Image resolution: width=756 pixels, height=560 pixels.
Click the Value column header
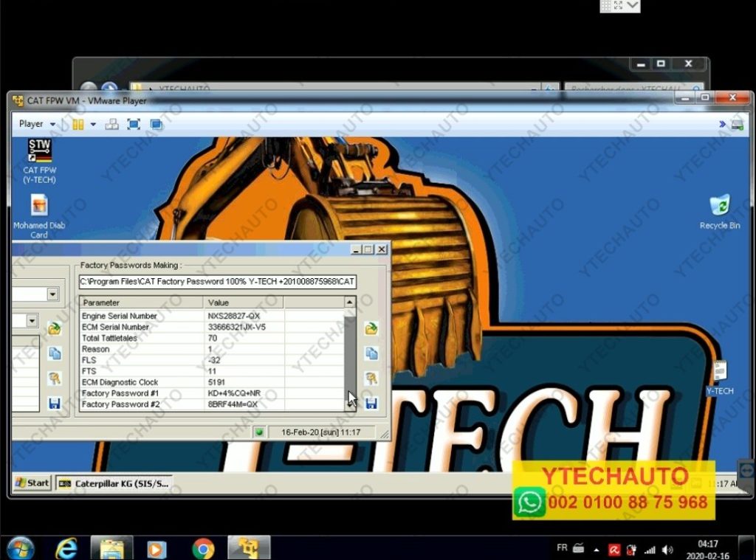(243, 303)
